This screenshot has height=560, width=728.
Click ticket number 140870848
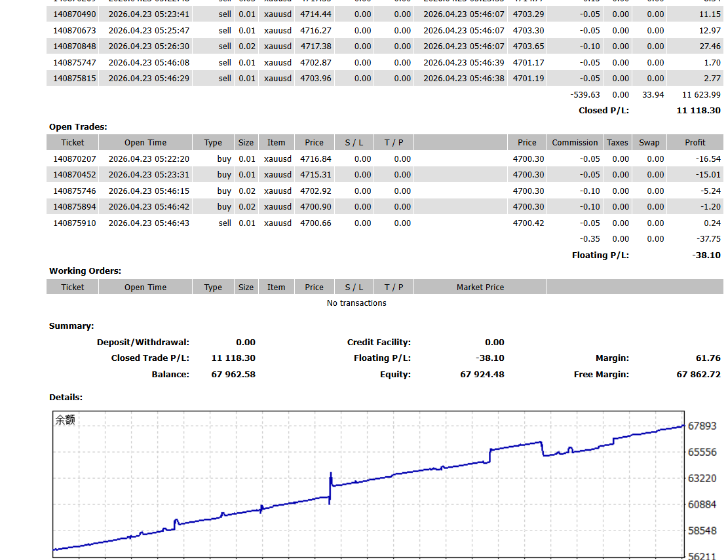pyautogui.click(x=74, y=47)
